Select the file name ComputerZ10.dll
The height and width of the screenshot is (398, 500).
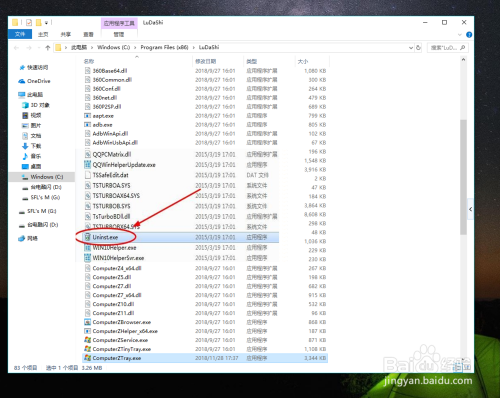(113, 304)
